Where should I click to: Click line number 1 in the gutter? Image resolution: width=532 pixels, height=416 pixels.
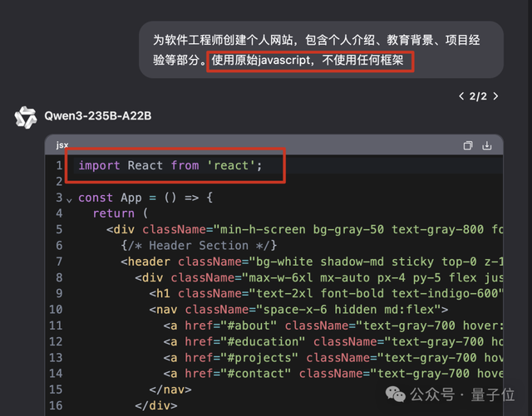tap(59, 165)
